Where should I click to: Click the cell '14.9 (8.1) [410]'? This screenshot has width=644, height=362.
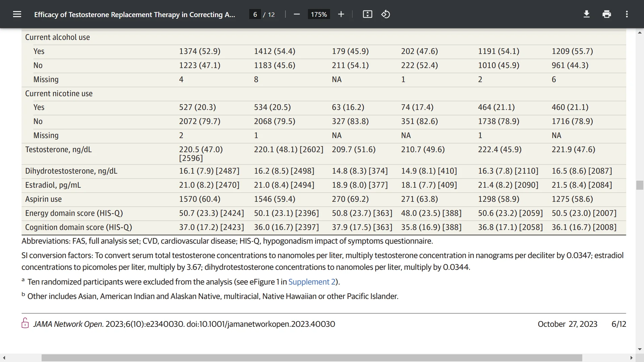[x=429, y=171]
